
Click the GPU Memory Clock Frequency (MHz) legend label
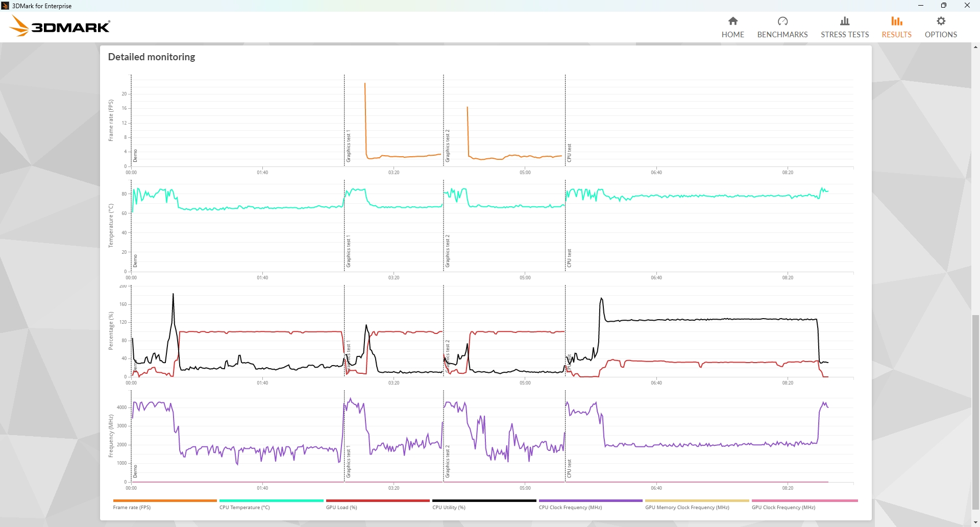pyautogui.click(x=687, y=508)
